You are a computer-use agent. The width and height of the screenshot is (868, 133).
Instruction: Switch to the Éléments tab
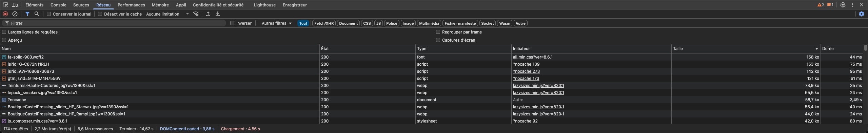34,5
